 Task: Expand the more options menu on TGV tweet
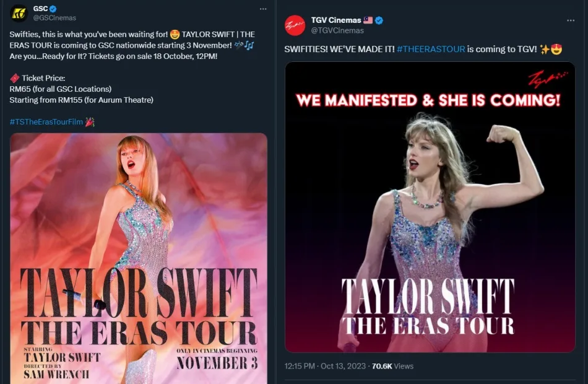click(x=570, y=20)
